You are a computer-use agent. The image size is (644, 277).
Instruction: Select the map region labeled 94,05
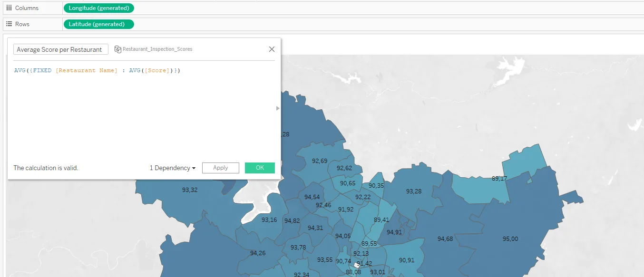pos(343,236)
